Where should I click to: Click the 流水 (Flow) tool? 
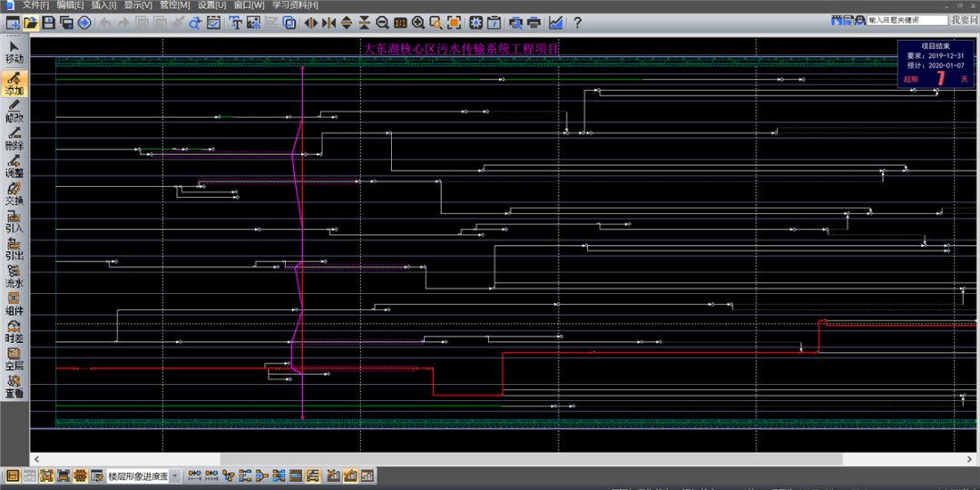coord(15,277)
